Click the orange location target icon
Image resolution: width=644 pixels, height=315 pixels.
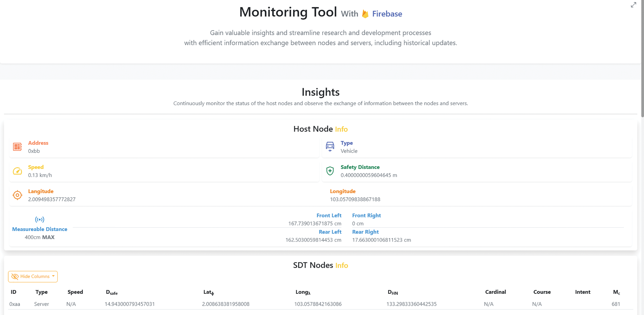(x=17, y=195)
